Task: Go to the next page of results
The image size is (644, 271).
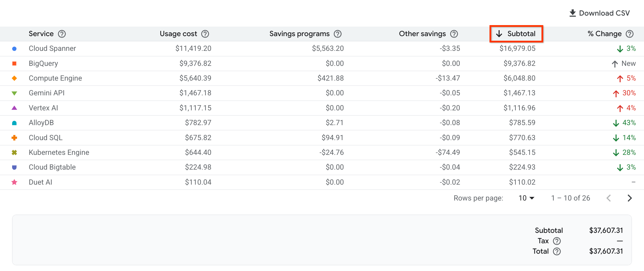Action: (x=630, y=198)
